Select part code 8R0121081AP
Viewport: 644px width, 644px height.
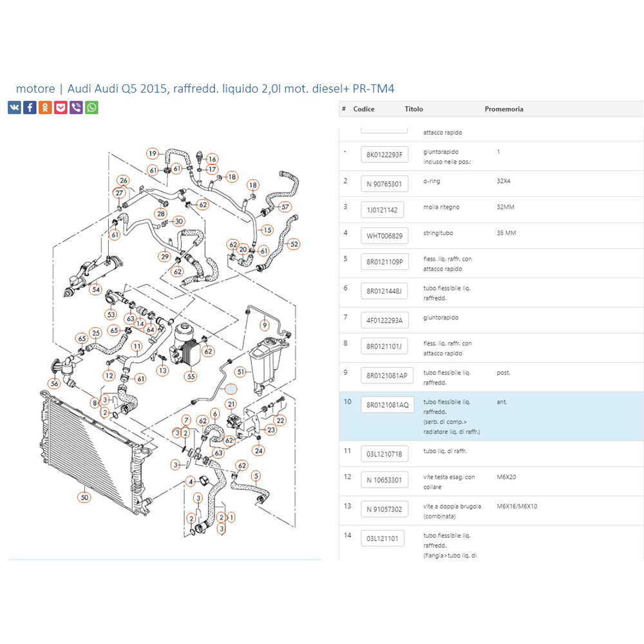pyautogui.click(x=387, y=375)
